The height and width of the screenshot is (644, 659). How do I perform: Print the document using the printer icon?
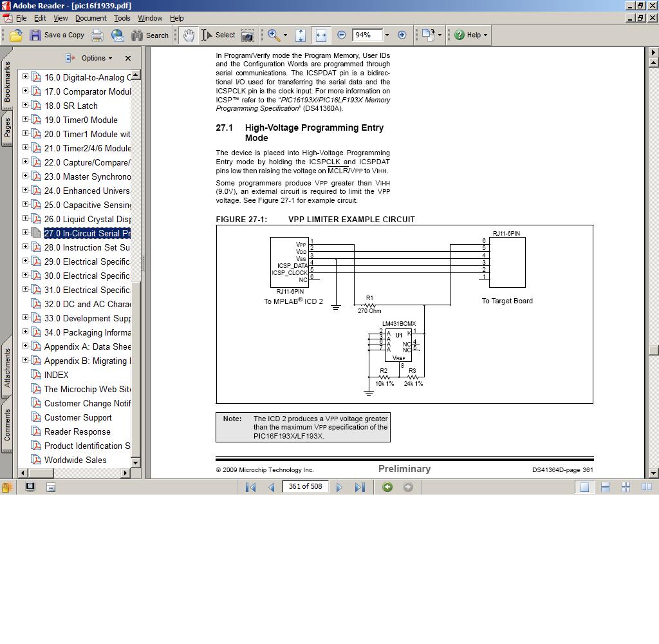97,35
